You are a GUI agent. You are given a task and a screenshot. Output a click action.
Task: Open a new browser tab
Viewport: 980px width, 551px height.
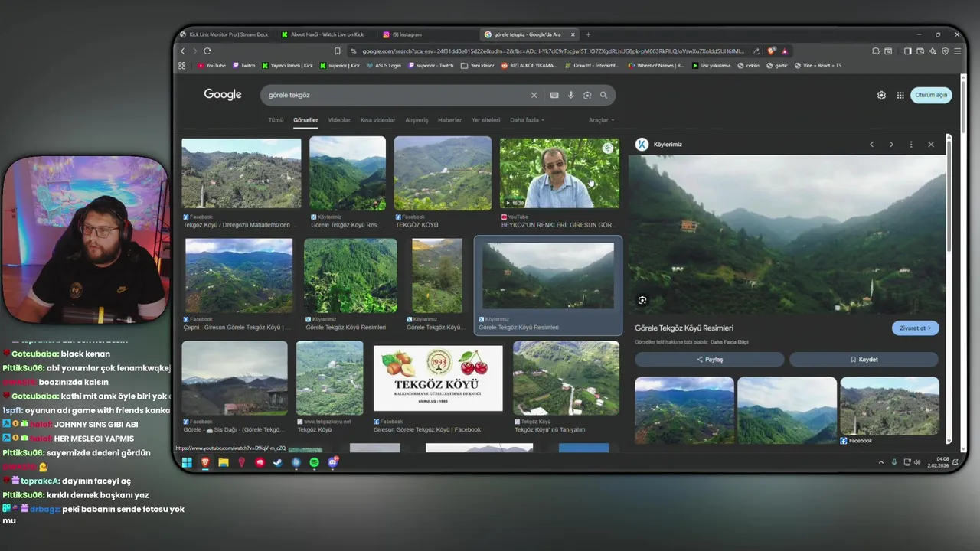pyautogui.click(x=588, y=34)
